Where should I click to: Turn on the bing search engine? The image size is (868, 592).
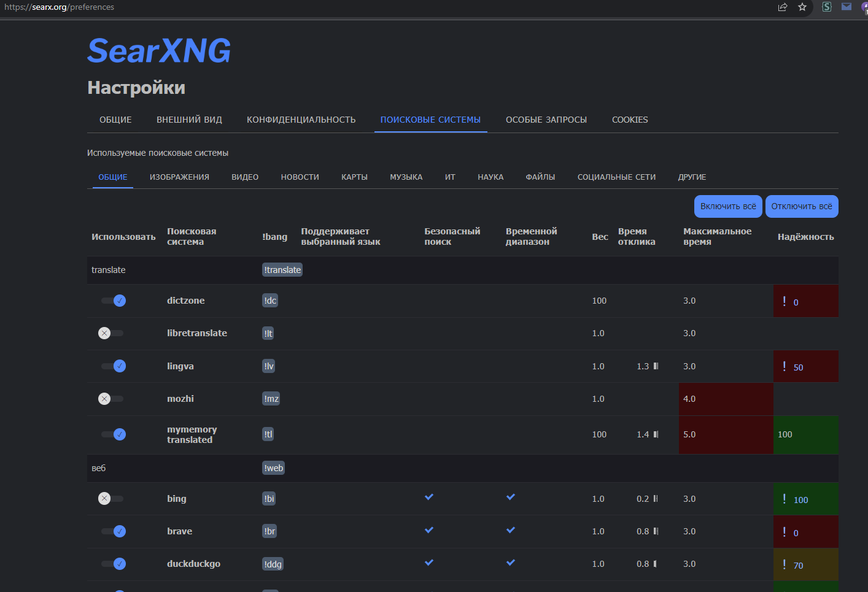pyautogui.click(x=110, y=499)
